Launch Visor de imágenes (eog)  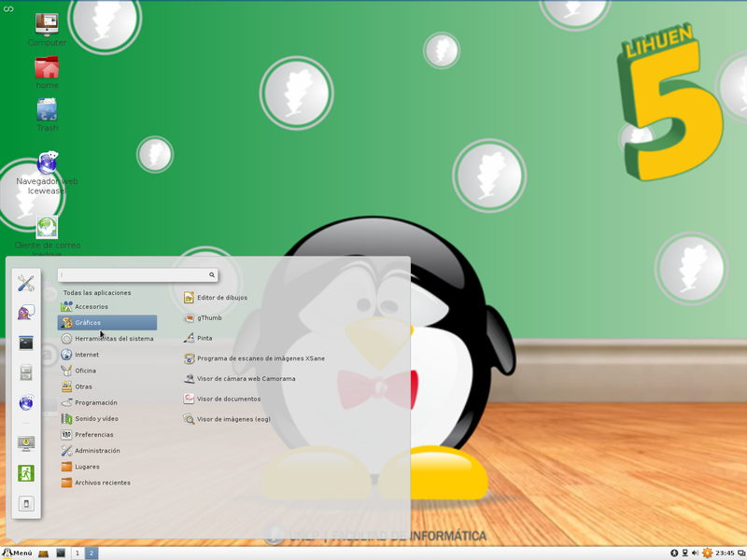[x=233, y=419]
